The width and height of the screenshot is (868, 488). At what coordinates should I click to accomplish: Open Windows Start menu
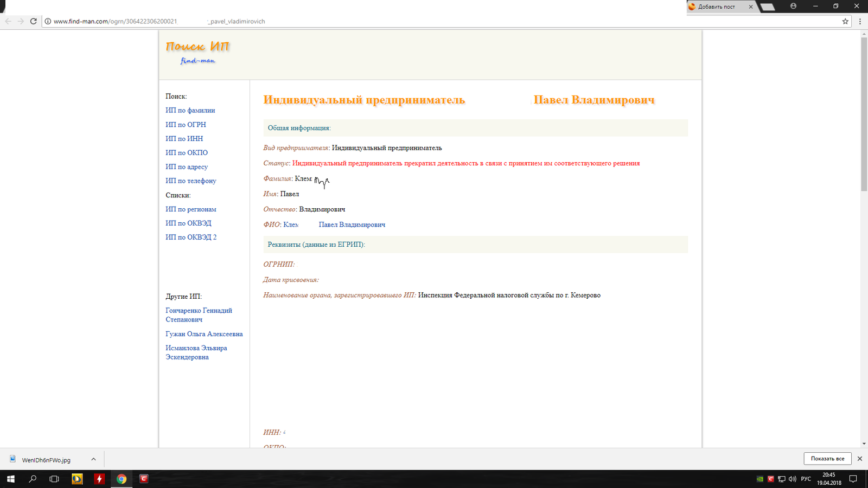(11, 479)
